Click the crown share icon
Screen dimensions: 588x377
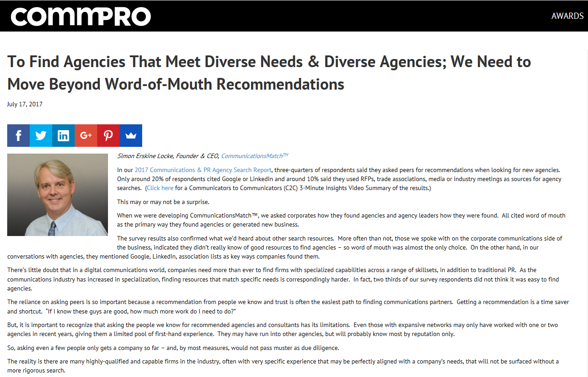tap(131, 136)
